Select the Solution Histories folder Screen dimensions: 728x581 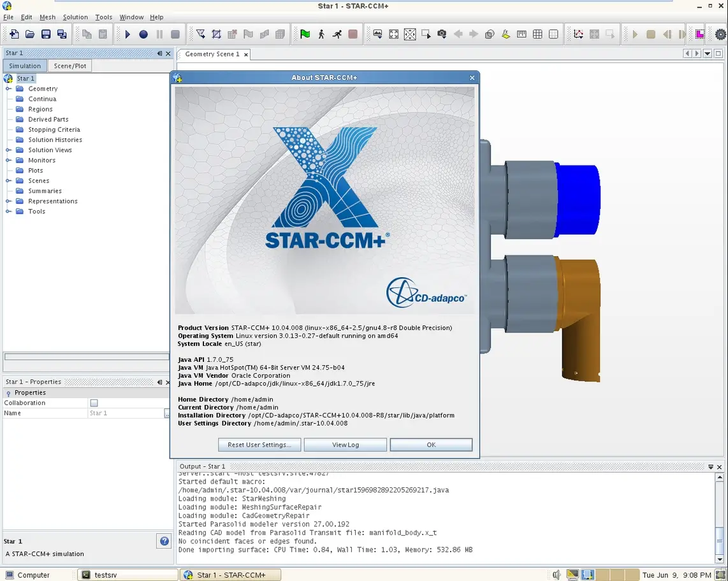pos(55,140)
